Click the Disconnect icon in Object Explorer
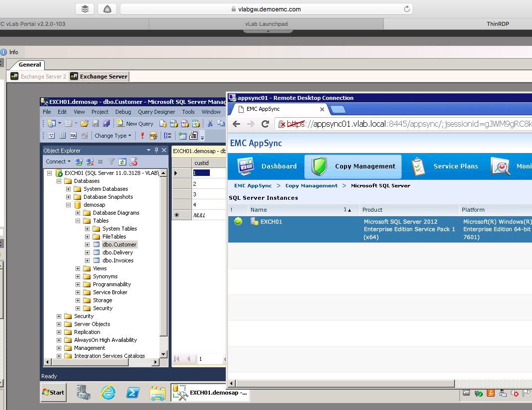Image resolution: width=532 pixels, height=410 pixels. (89, 162)
